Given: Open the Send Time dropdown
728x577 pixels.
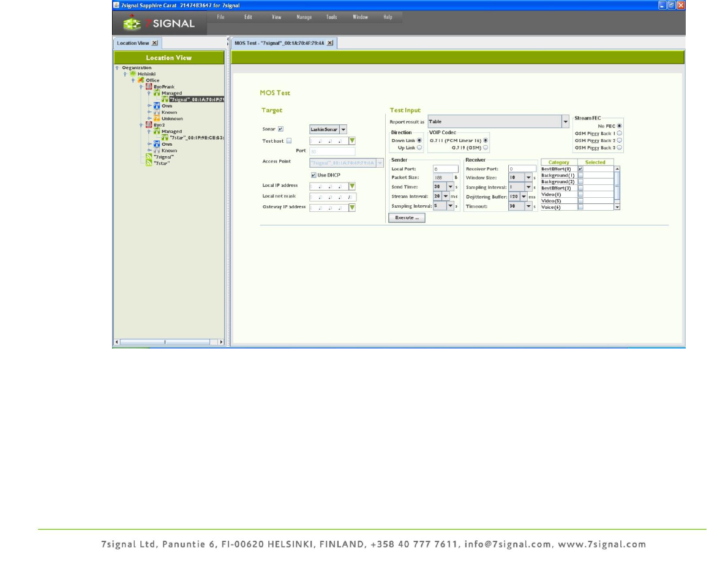Looking at the screenshot, I should (x=450, y=187).
